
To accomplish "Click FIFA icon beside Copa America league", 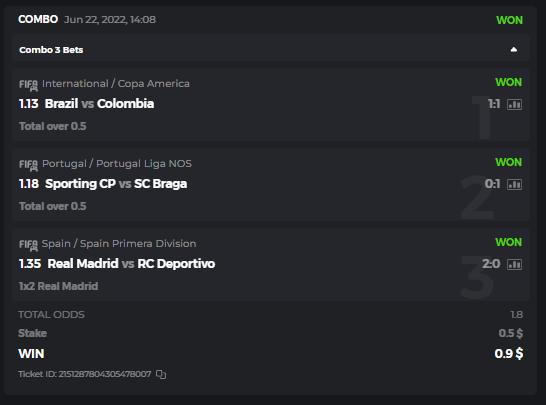I will (28, 85).
